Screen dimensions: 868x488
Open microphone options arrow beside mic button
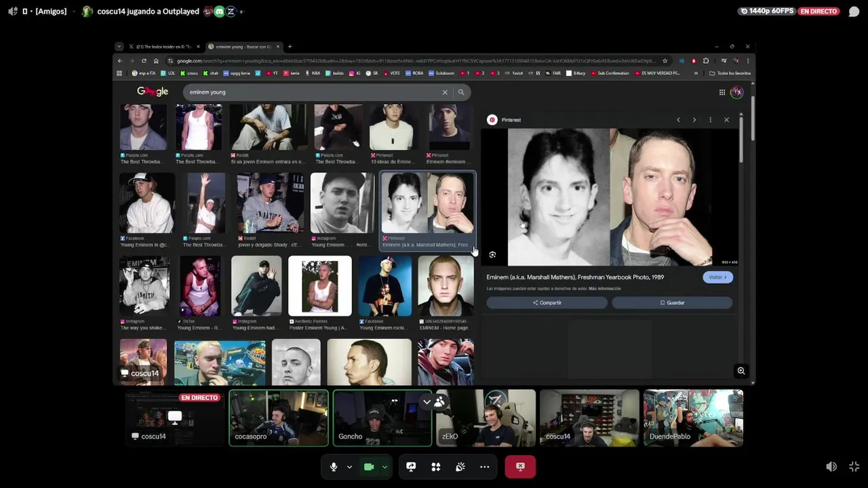349,466
